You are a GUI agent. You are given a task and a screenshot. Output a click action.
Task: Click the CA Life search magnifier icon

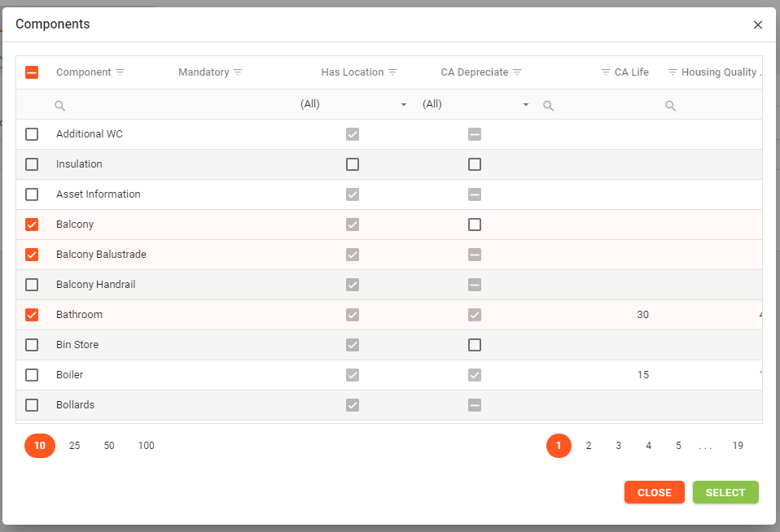[548, 106]
